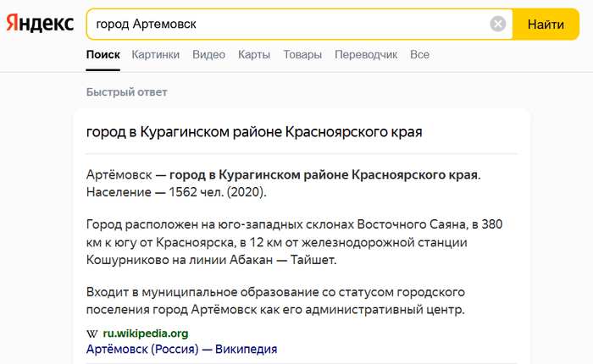Go to the Карты tab
This screenshot has width=593, height=364.
point(254,54)
